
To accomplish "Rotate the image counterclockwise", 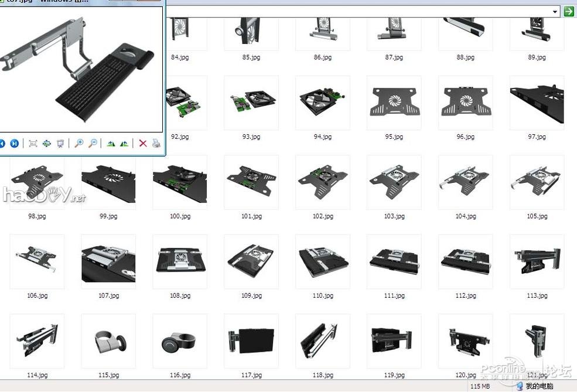I will pos(124,144).
